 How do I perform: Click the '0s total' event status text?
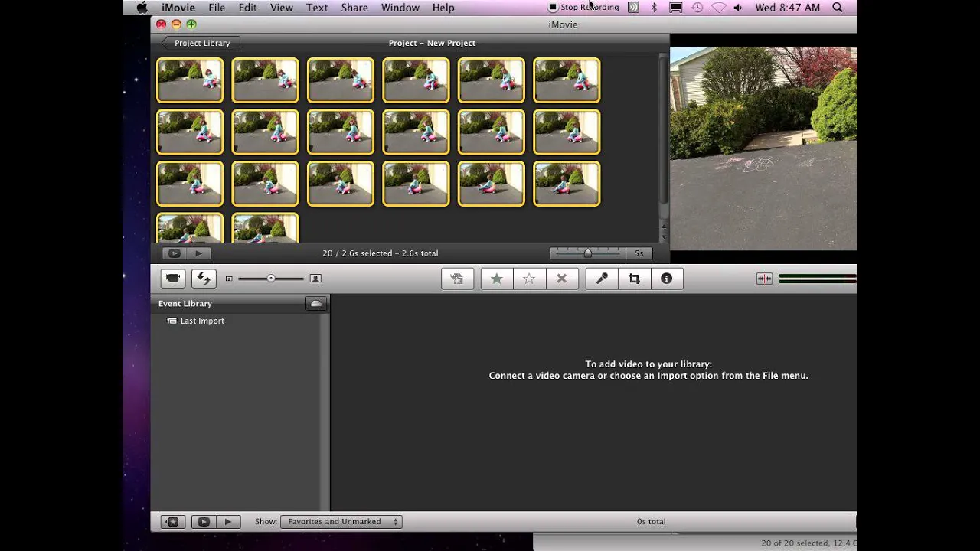coord(651,522)
